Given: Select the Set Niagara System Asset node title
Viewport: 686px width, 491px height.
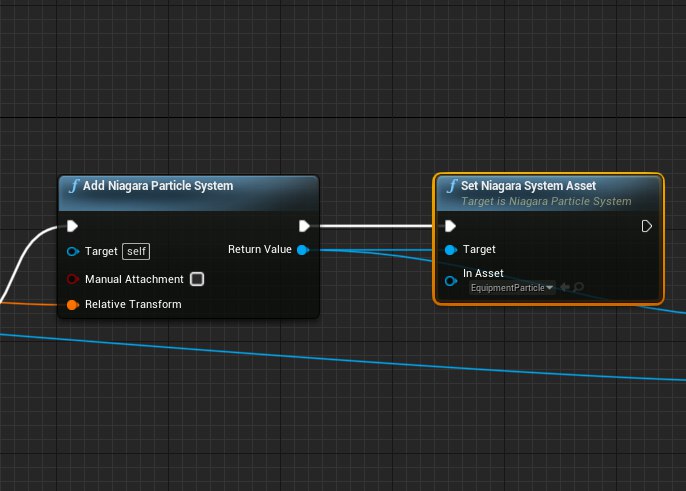Looking at the screenshot, I should coord(528,186).
